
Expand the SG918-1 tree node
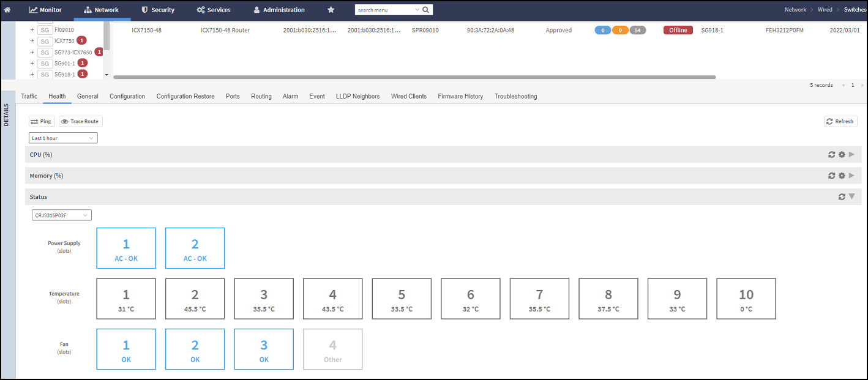coord(32,75)
